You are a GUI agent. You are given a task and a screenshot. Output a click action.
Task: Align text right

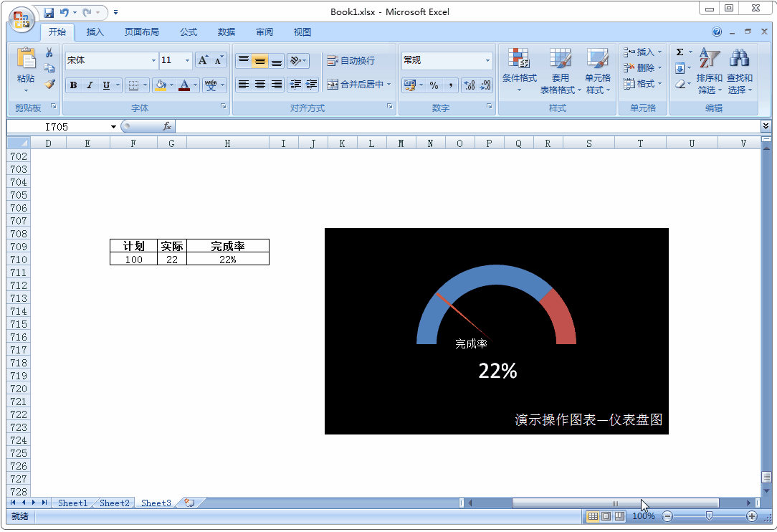pos(277,85)
